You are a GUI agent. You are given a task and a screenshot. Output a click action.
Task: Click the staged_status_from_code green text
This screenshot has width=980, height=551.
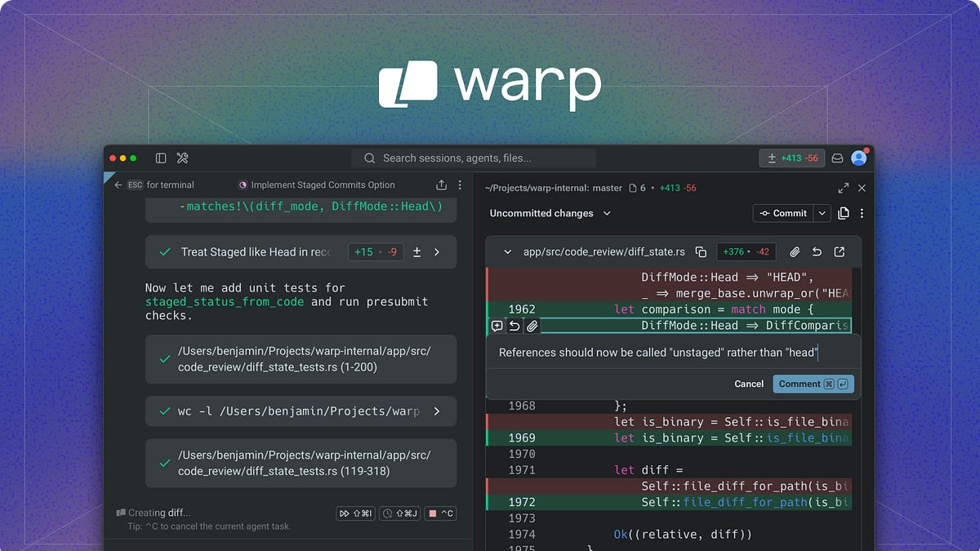[225, 301]
